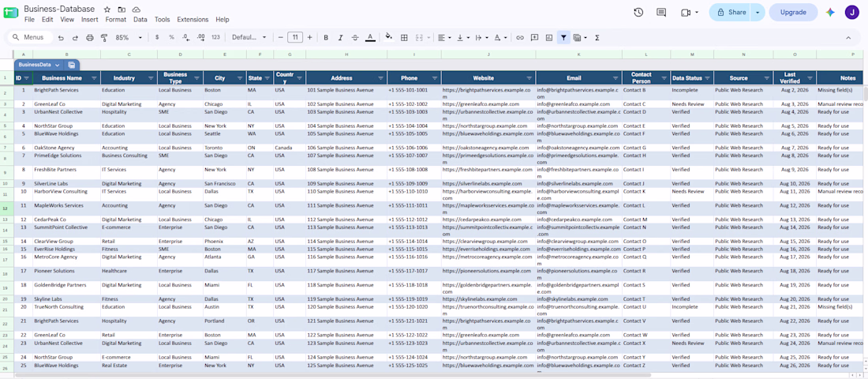This screenshot has width=868, height=379.
Task: Click the borders icon
Action: (x=404, y=38)
